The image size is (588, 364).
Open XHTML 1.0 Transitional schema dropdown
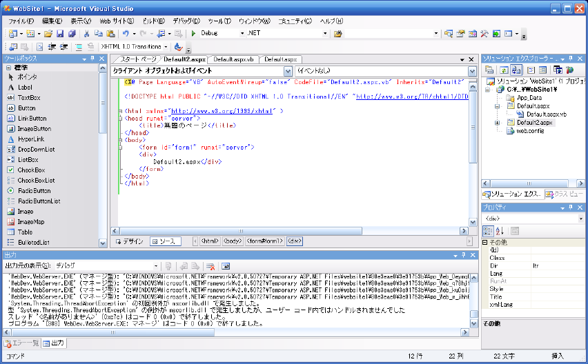166,47
